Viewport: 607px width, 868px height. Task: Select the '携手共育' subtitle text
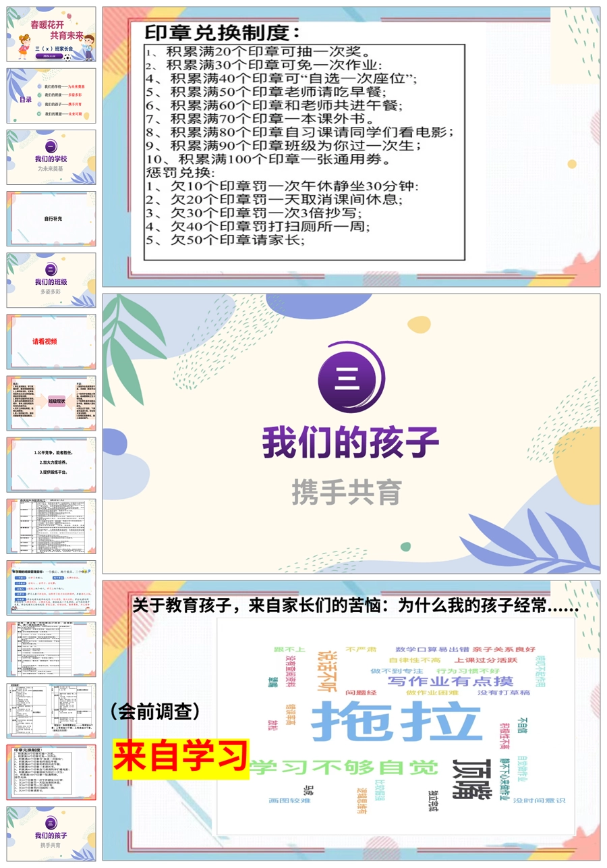coord(347,492)
